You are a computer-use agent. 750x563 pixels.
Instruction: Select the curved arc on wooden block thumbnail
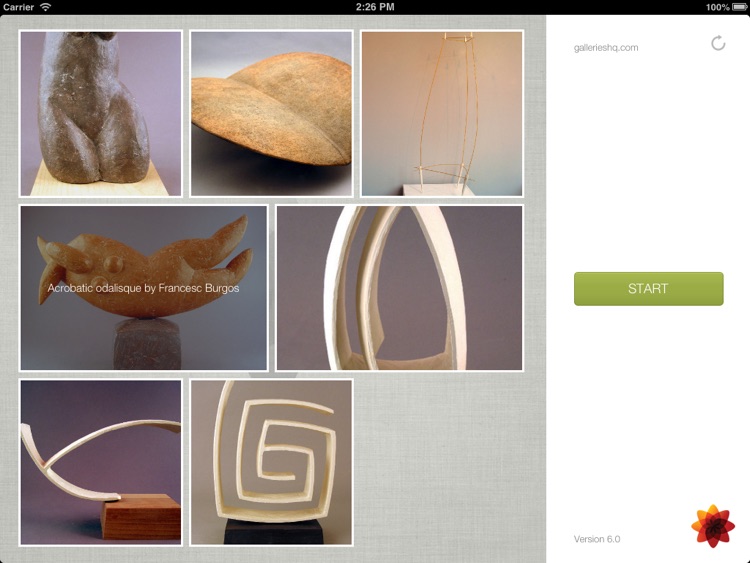coord(100,463)
